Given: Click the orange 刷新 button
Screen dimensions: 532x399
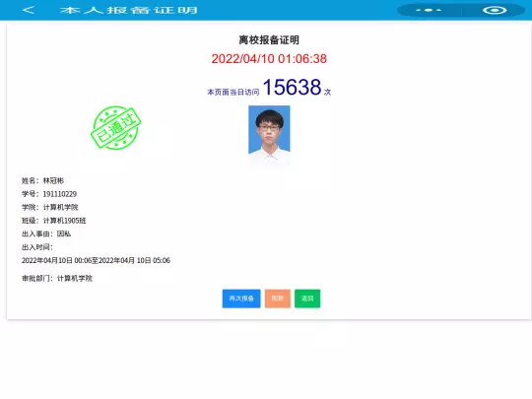Looking at the screenshot, I should 278,299.
